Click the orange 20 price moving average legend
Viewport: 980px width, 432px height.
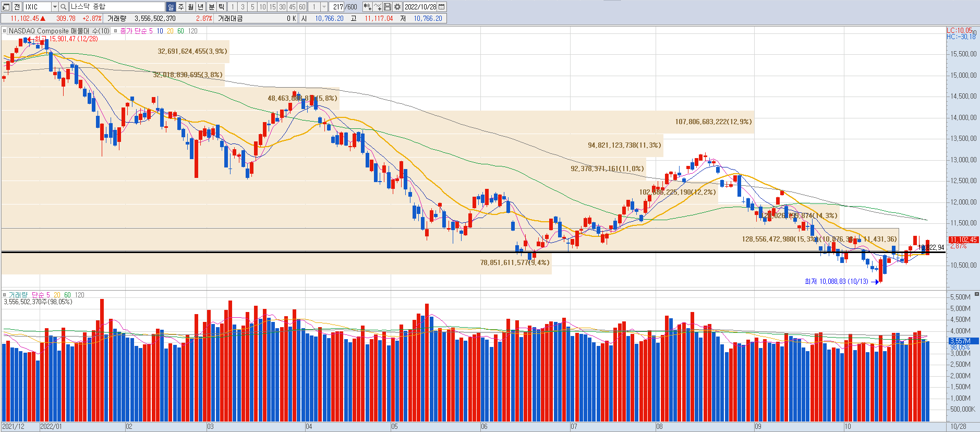tap(170, 31)
